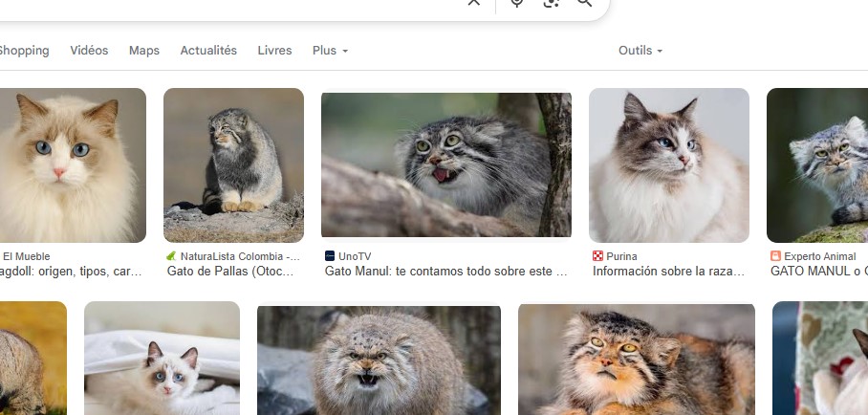
Task: Click the Purina red checkerboard favicon
Action: point(597,256)
